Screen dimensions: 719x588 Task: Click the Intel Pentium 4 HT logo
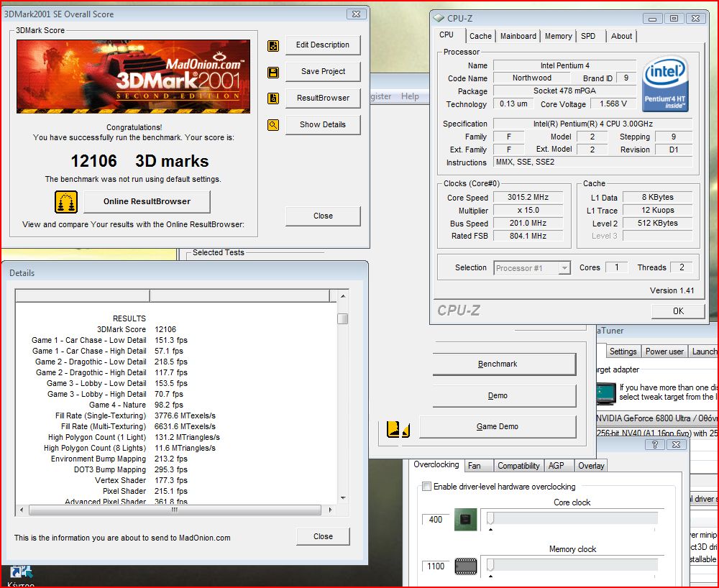click(665, 84)
